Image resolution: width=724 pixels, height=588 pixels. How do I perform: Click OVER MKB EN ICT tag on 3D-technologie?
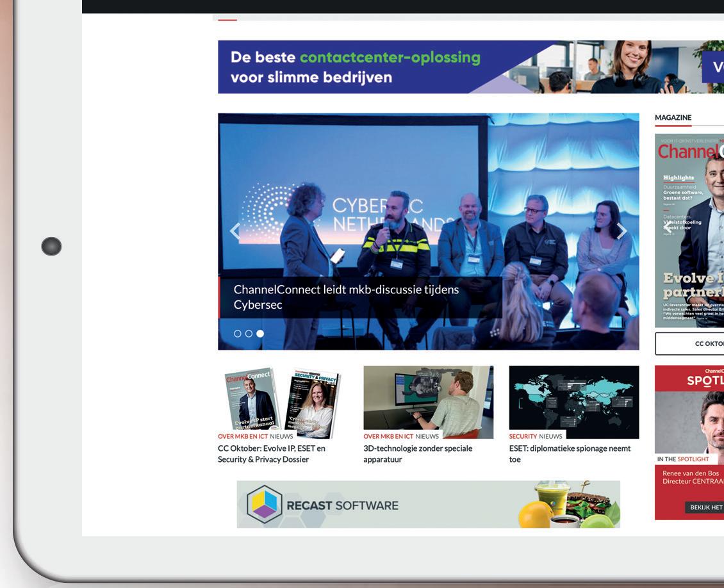click(x=388, y=436)
